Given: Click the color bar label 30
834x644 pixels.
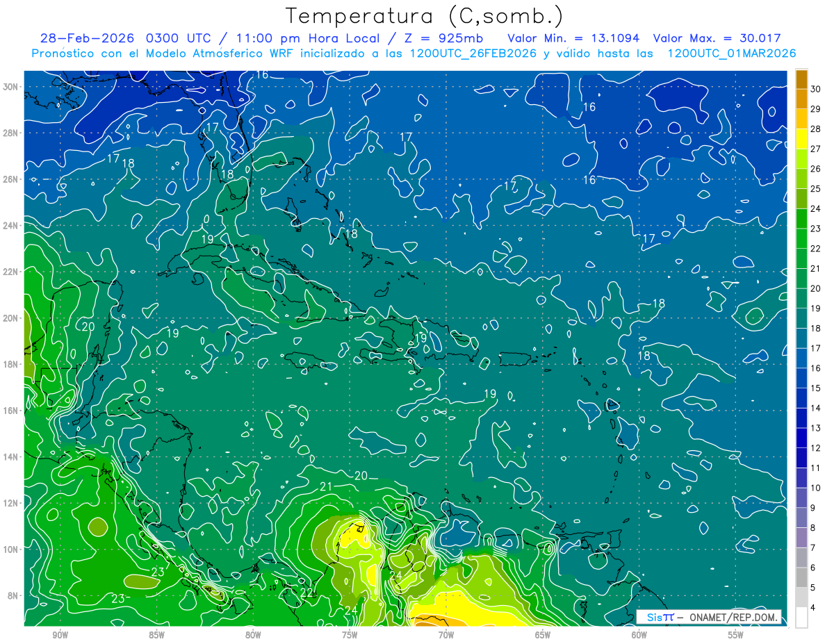Looking at the screenshot, I should (x=816, y=89).
